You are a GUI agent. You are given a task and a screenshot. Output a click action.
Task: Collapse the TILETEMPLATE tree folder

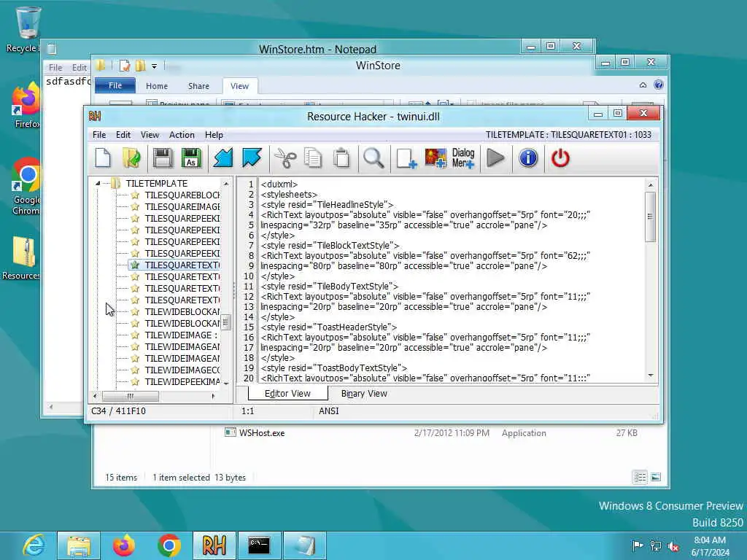click(98, 183)
